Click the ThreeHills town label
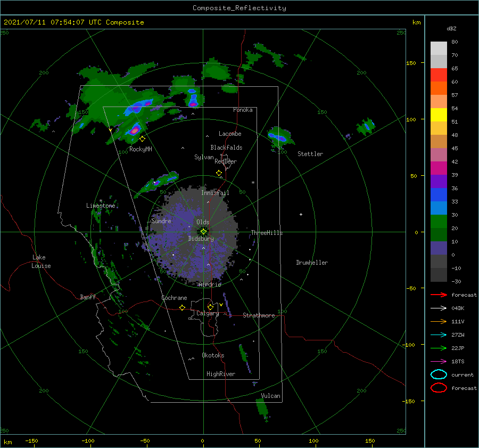Image resolution: width=479 pixels, height=448 pixels. click(267, 233)
